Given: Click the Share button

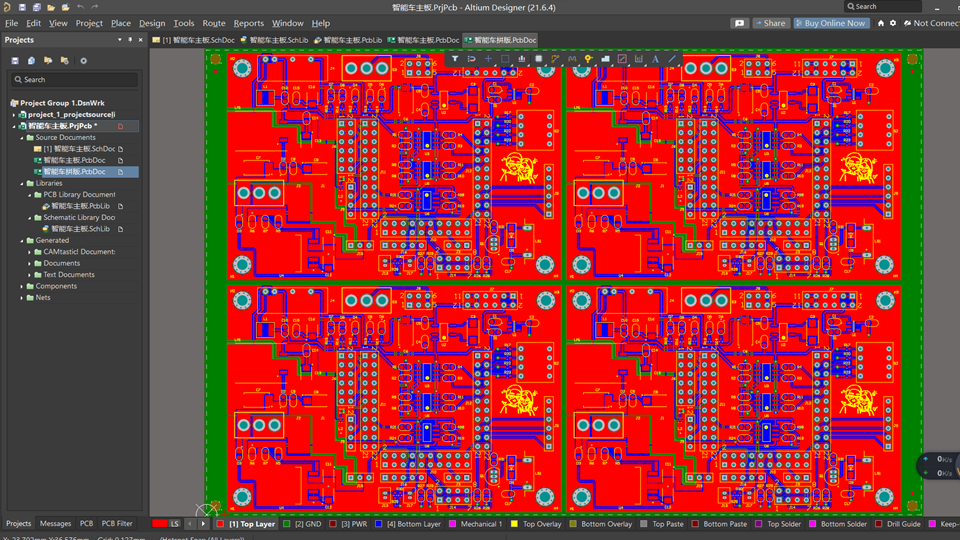Looking at the screenshot, I should click(x=770, y=23).
